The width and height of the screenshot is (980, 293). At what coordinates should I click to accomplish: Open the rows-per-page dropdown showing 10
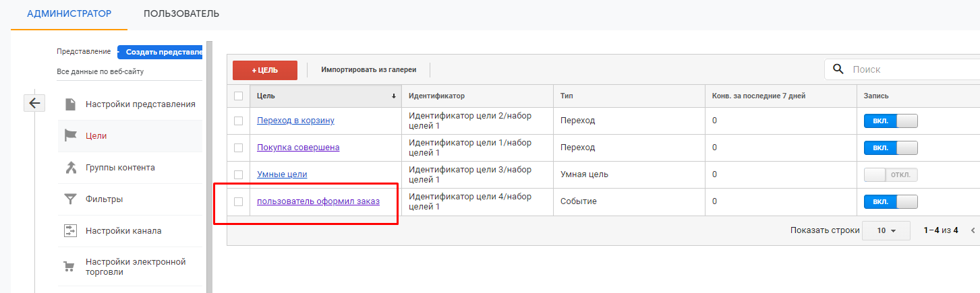coord(886,230)
